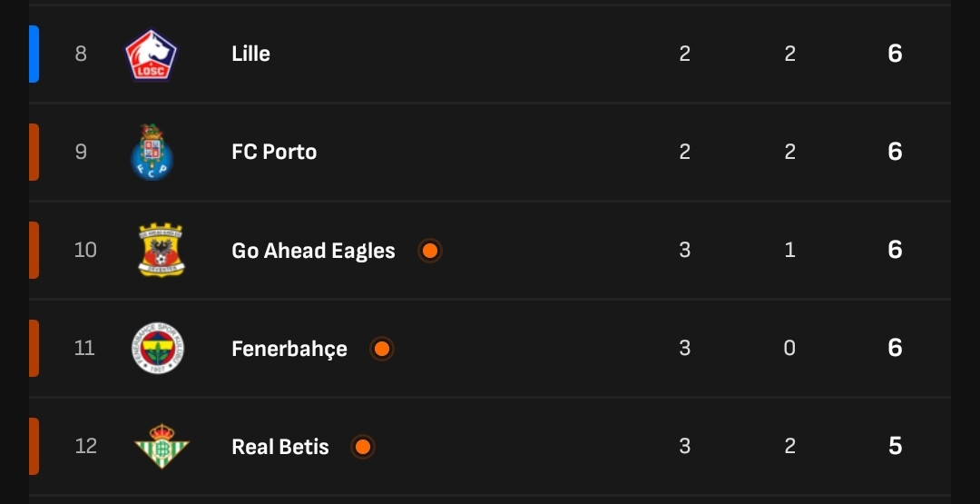This screenshot has height=504, width=980.
Task: Click rank number 12 in the table
Action: (85, 446)
